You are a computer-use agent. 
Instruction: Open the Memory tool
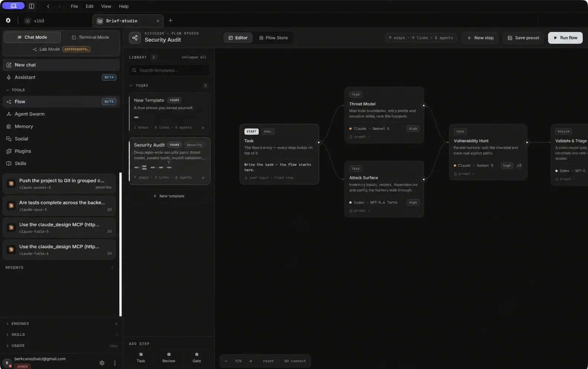coord(61,126)
